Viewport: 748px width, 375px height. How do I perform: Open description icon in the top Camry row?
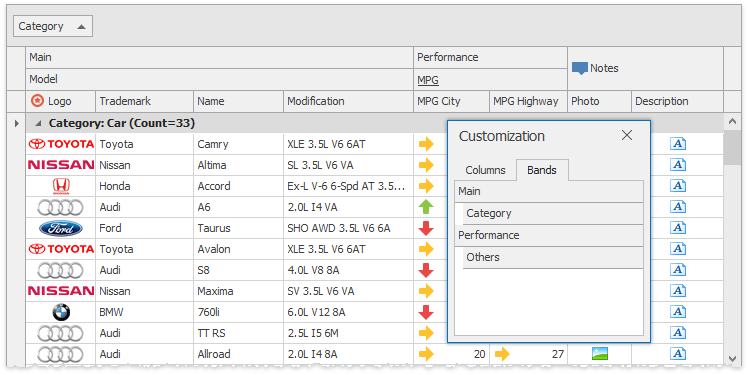[x=678, y=144]
